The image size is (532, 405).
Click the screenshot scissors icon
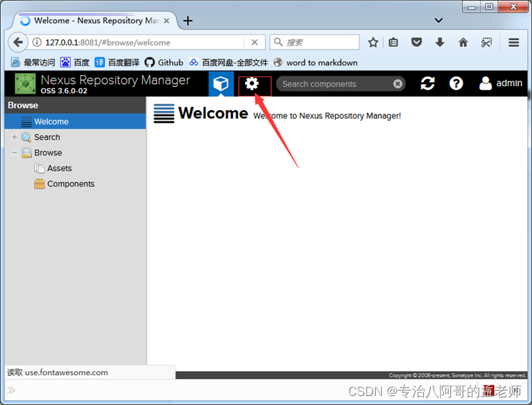coord(487,43)
